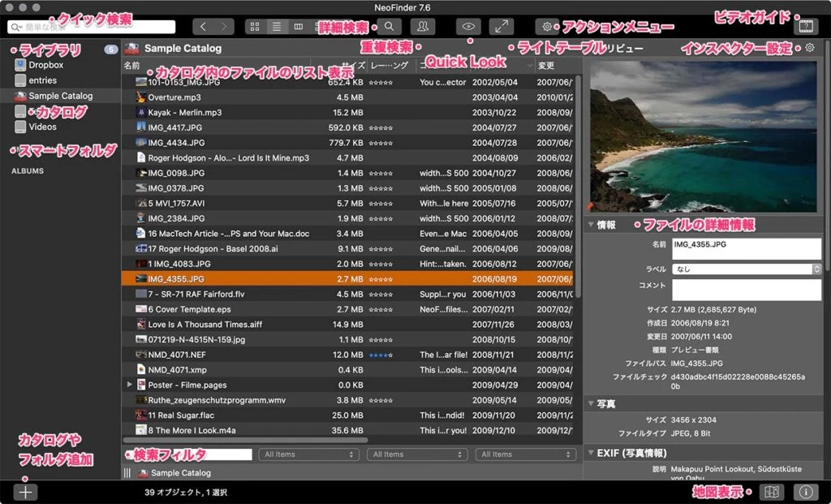Image resolution: width=831 pixels, height=504 pixels.
Task: Select the IMG_4434.JPG file
Action: click(x=347, y=143)
